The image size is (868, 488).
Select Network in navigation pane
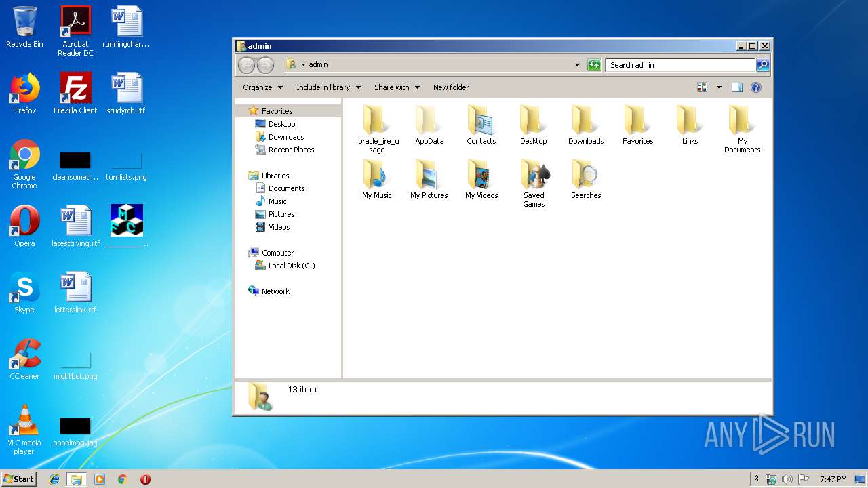[x=275, y=291]
